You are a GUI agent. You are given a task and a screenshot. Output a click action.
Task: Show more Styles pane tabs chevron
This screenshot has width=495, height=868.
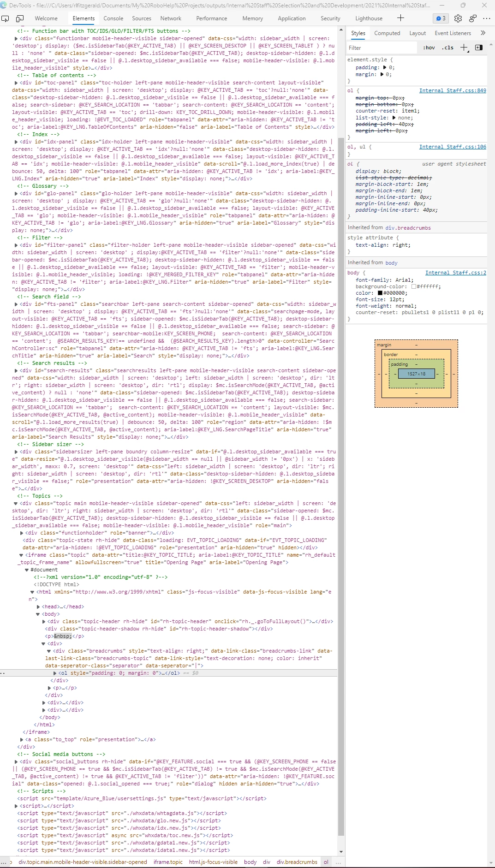point(483,33)
